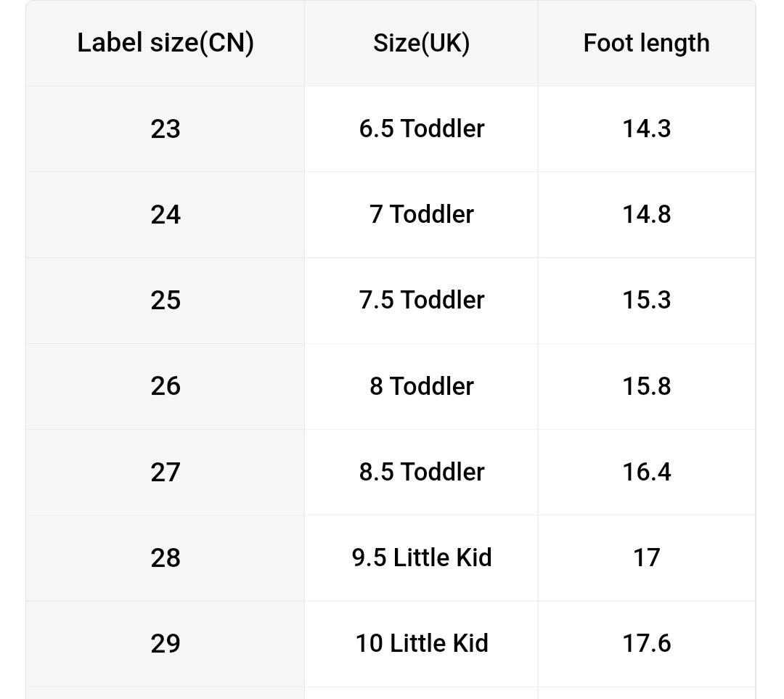Screen dimensions: 784x699
Task: Tap the 14.3 foot length value
Action: pyautogui.click(x=646, y=129)
